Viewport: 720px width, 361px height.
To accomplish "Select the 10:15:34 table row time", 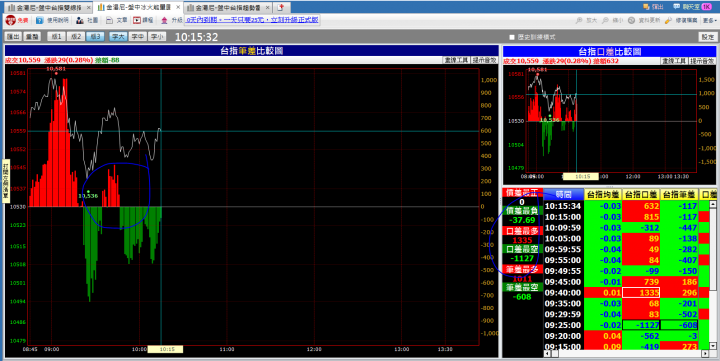I will 563,206.
